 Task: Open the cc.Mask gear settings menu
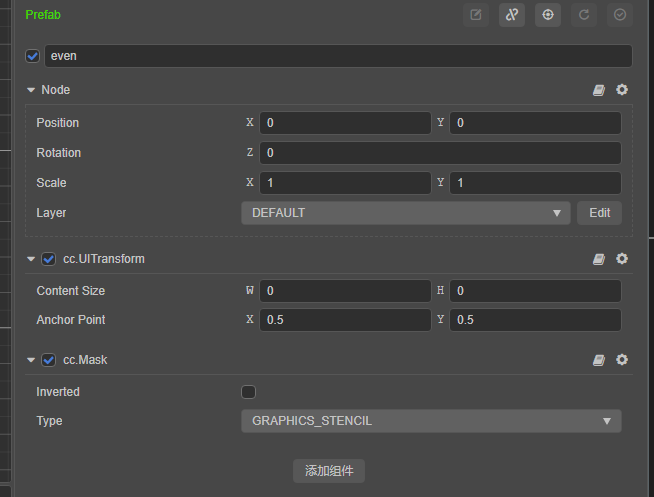click(x=622, y=360)
